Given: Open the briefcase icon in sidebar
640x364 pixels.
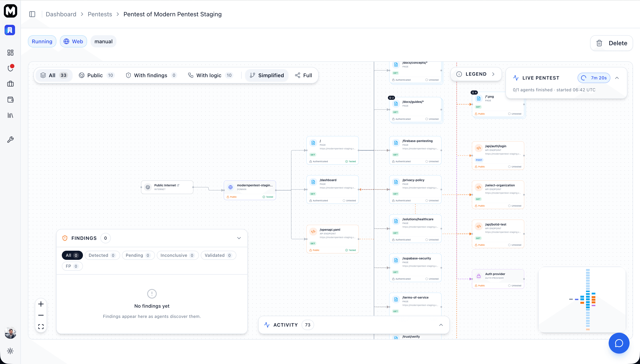Looking at the screenshot, I should click(10, 84).
